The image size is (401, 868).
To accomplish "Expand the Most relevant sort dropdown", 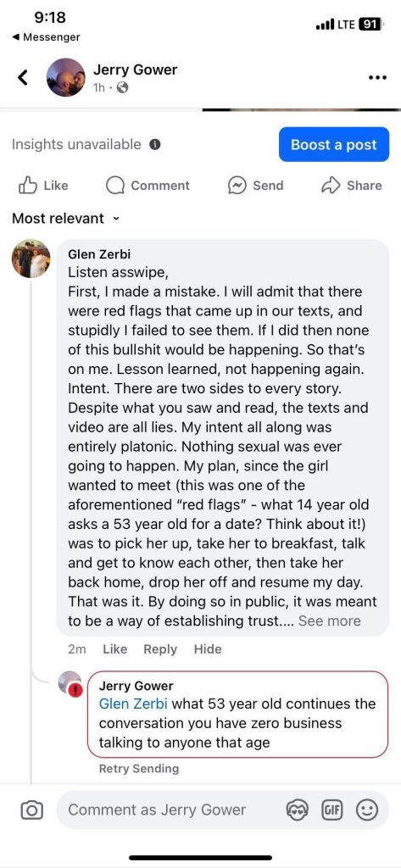I will [65, 218].
